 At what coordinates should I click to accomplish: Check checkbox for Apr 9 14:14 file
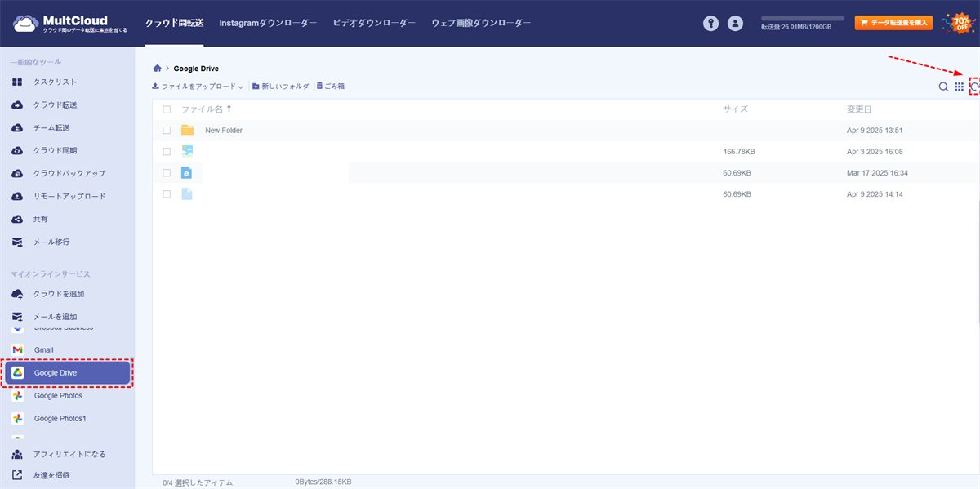167,194
